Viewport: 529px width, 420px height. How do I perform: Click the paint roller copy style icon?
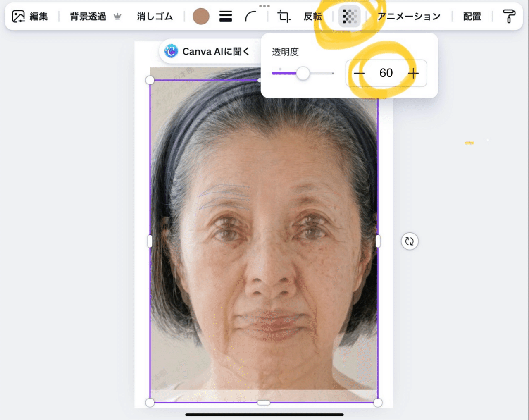509,17
